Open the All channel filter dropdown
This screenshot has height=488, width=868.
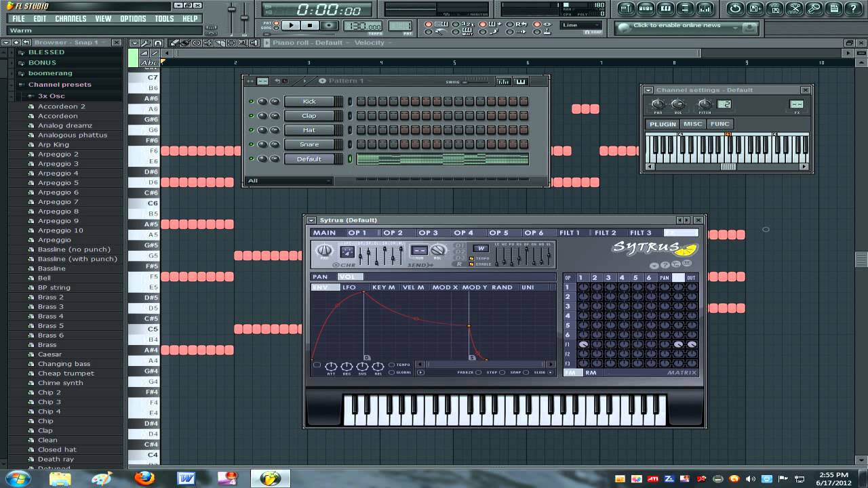click(x=290, y=181)
